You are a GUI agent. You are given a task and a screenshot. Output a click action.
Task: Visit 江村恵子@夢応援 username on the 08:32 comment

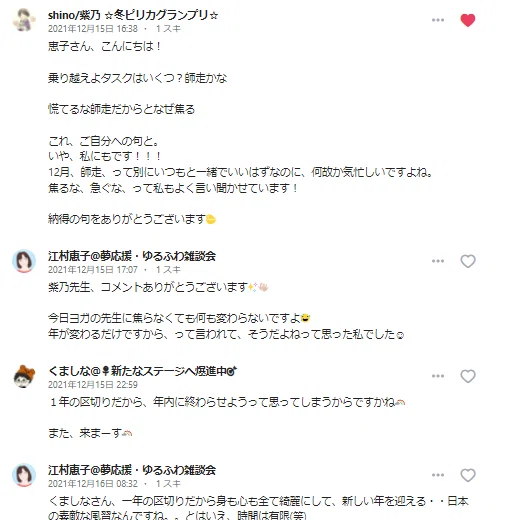[132, 470]
